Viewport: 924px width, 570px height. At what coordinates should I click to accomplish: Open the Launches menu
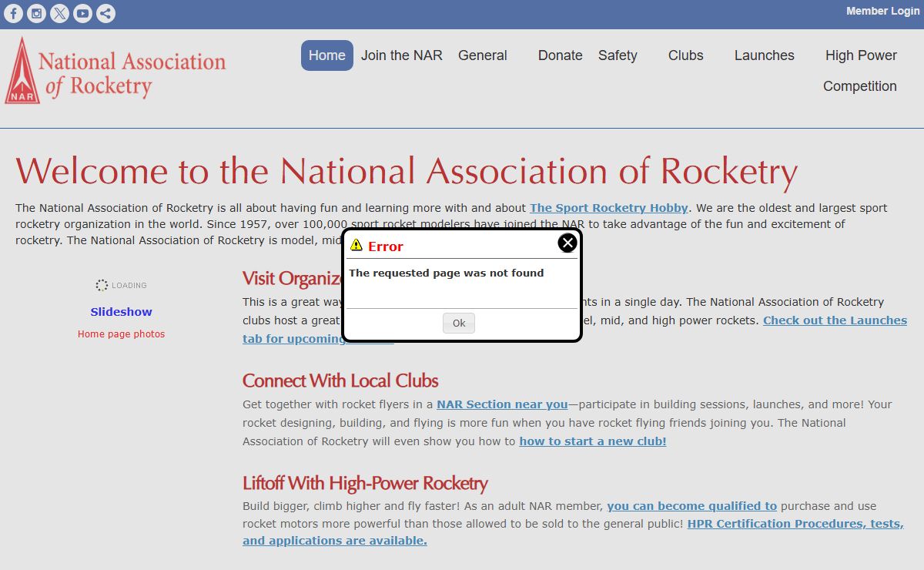click(765, 55)
